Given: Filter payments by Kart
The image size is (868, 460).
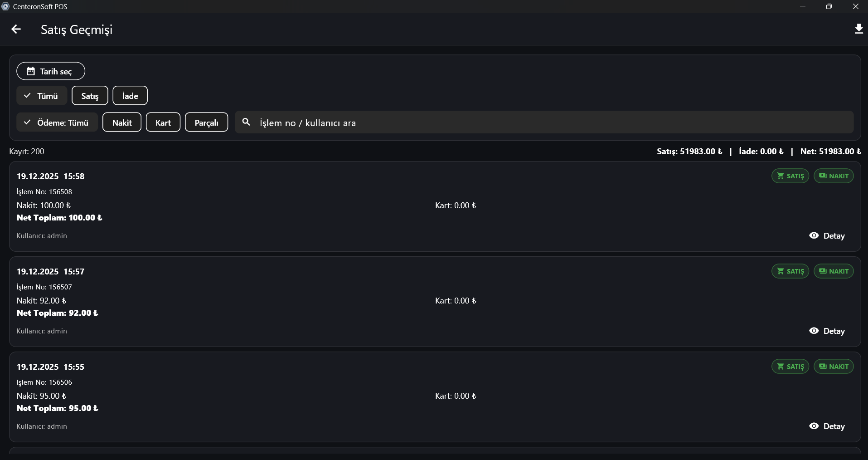Looking at the screenshot, I should pyautogui.click(x=163, y=122).
